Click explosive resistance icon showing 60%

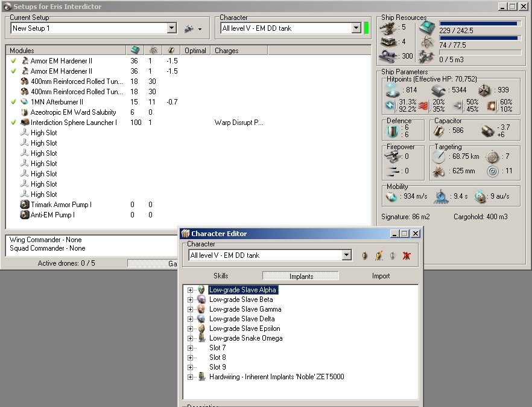coord(492,106)
